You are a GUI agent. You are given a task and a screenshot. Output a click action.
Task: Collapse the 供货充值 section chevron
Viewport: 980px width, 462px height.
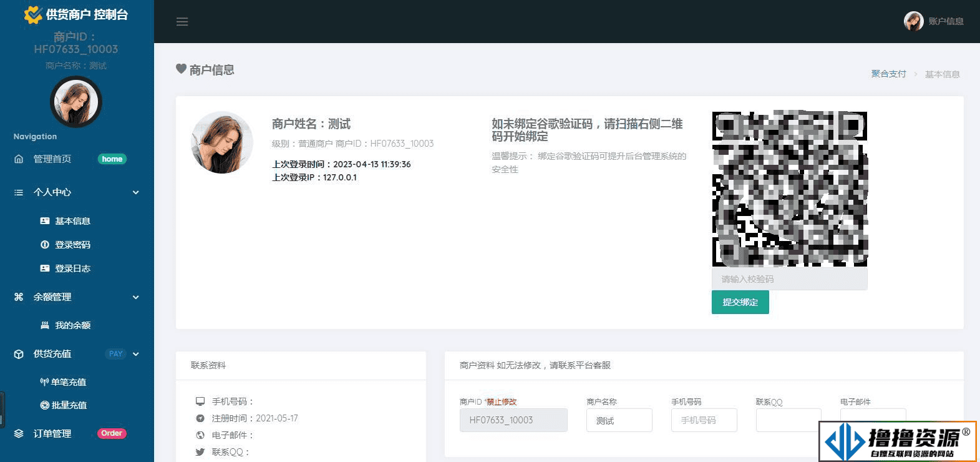click(x=136, y=354)
